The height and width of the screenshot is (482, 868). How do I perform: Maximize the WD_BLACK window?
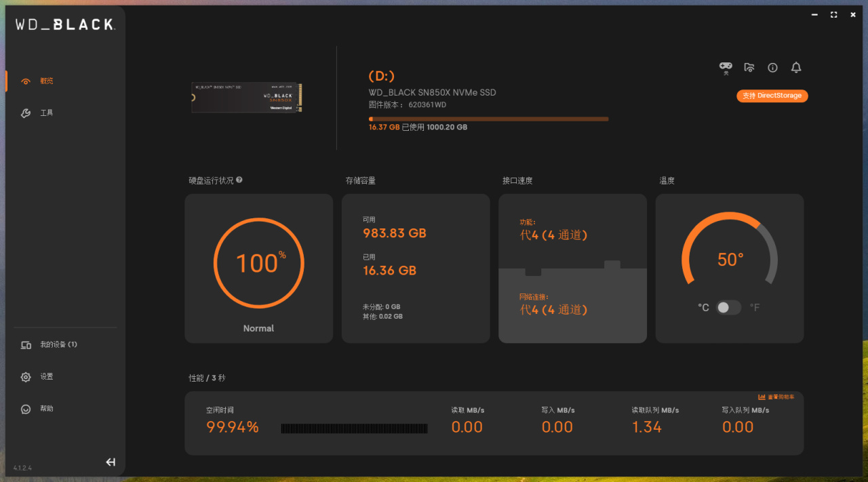(x=834, y=14)
